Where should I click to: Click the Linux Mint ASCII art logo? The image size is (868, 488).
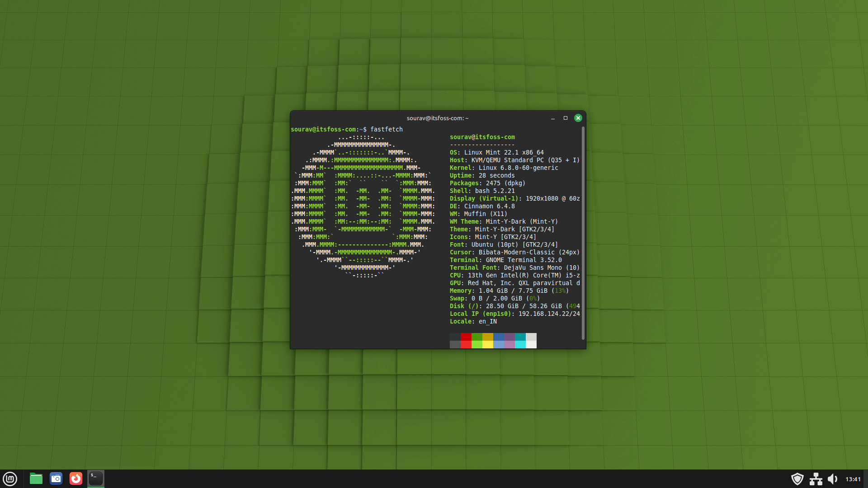(364, 206)
